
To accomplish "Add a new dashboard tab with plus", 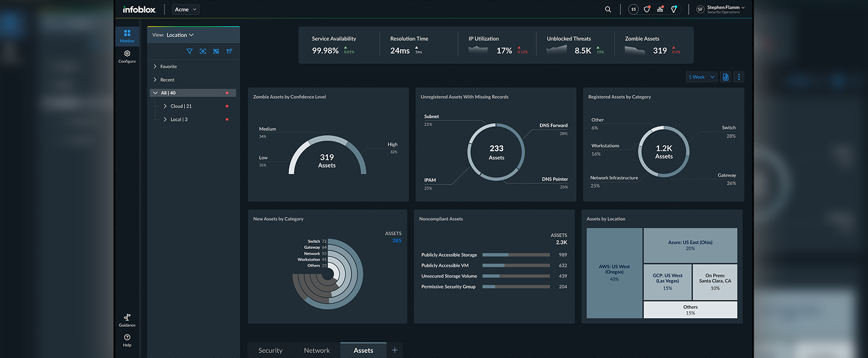I will 395,350.
